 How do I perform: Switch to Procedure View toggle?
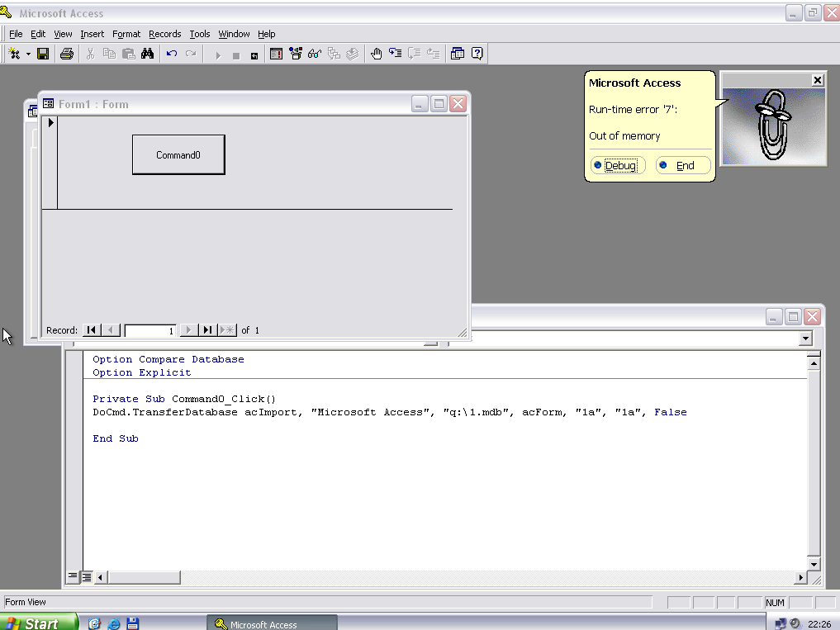[x=73, y=576]
